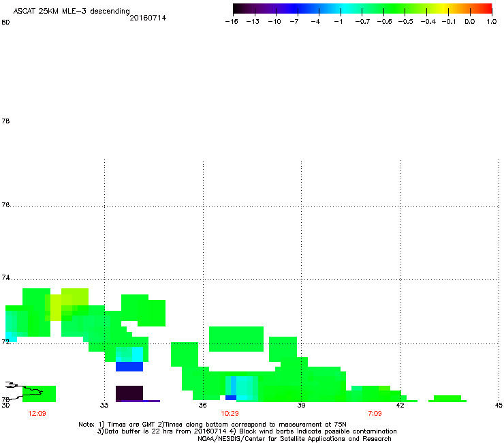Screen dimensions: 504x443
Task: Click the note line about 'Times are GMT'
Action: coord(212,425)
